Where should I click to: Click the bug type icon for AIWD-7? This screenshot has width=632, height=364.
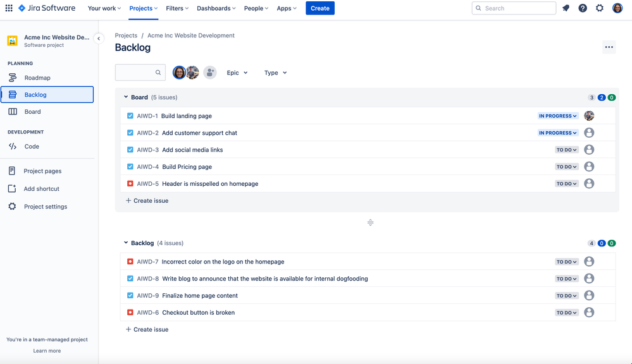pyautogui.click(x=130, y=262)
